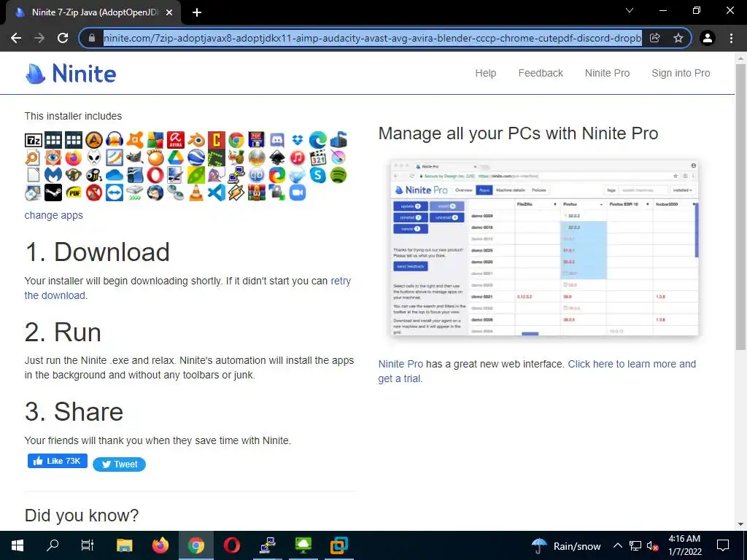This screenshot has height=560, width=747.
Task: Click the HandBrake pineapple icon
Action: click(x=236, y=157)
